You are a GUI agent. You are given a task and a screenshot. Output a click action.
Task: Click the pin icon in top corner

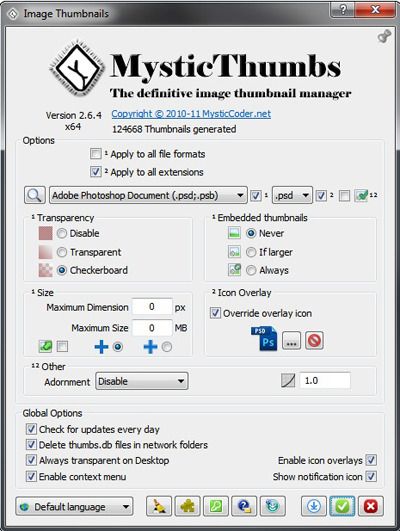[x=384, y=36]
